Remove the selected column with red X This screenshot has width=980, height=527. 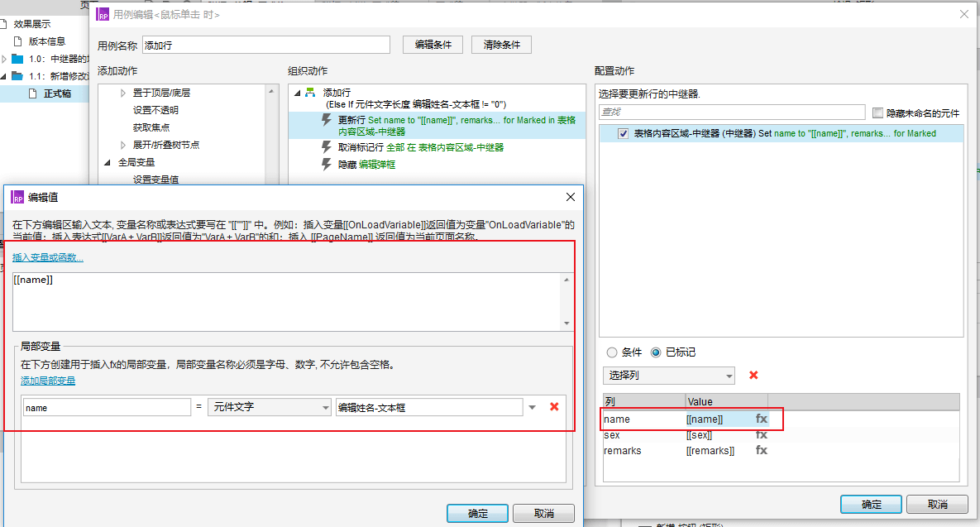[x=753, y=375]
